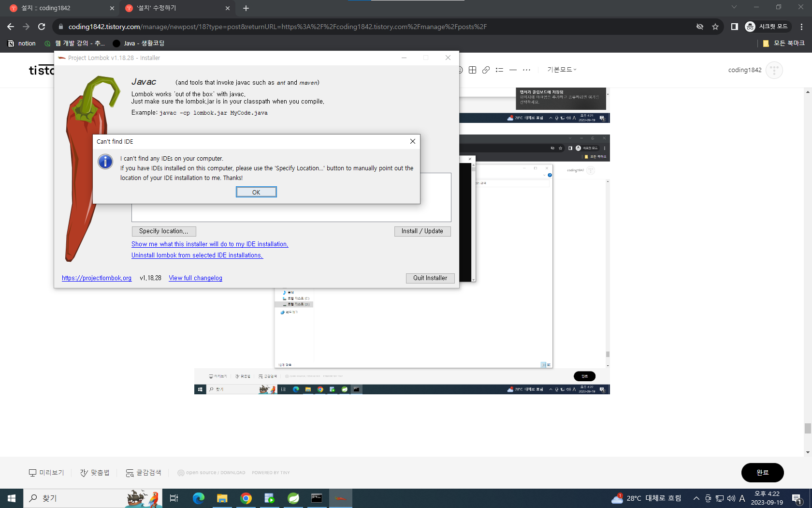The width and height of the screenshot is (812, 508).
Task: Insert a link with the editor toolbar link icon
Action: (x=486, y=70)
